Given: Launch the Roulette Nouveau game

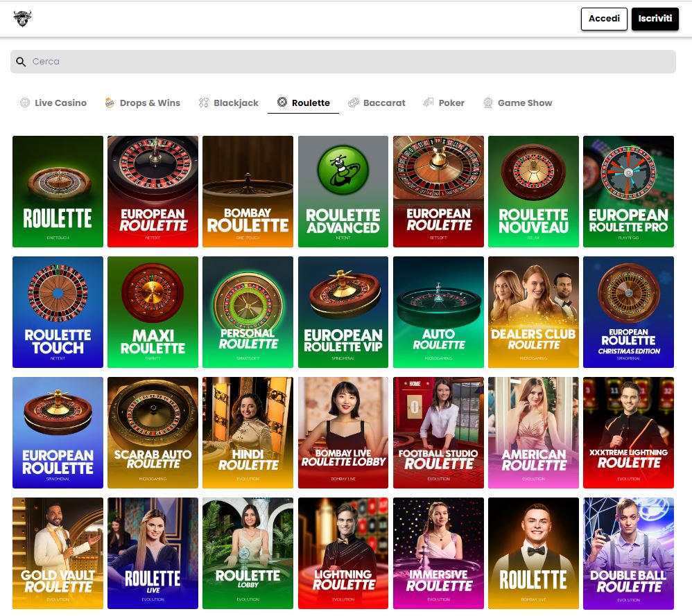Looking at the screenshot, I should (533, 191).
